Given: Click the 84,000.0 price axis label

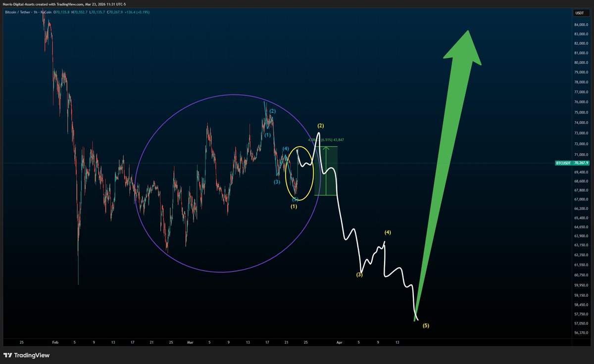Looking at the screenshot, I should pos(581,25).
